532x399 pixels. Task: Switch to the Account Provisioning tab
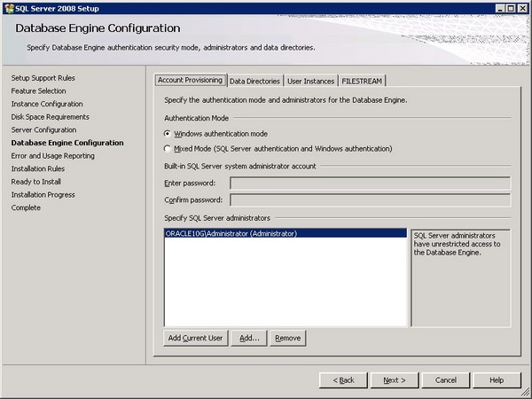[191, 80]
